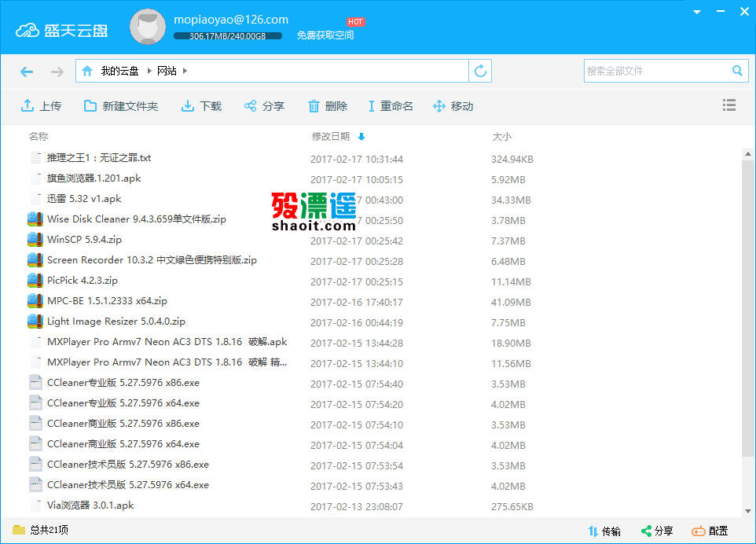The width and height of the screenshot is (756, 544).
Task: Select exe icon of CCleaner技术员版 x64
Action: (x=35, y=485)
